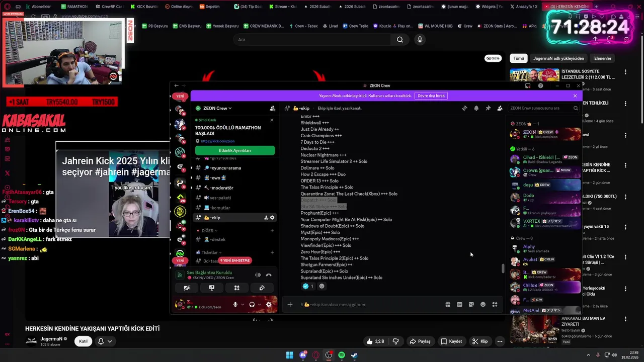This screenshot has width=644, height=362.
Task: Collapse the DİĞER channel category
Action: click(x=207, y=231)
